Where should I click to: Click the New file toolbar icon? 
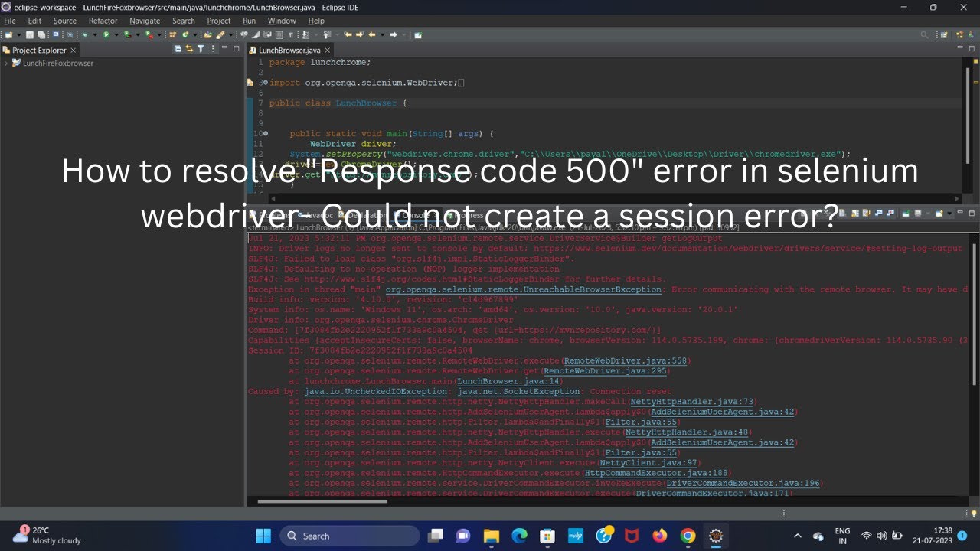click(8, 34)
